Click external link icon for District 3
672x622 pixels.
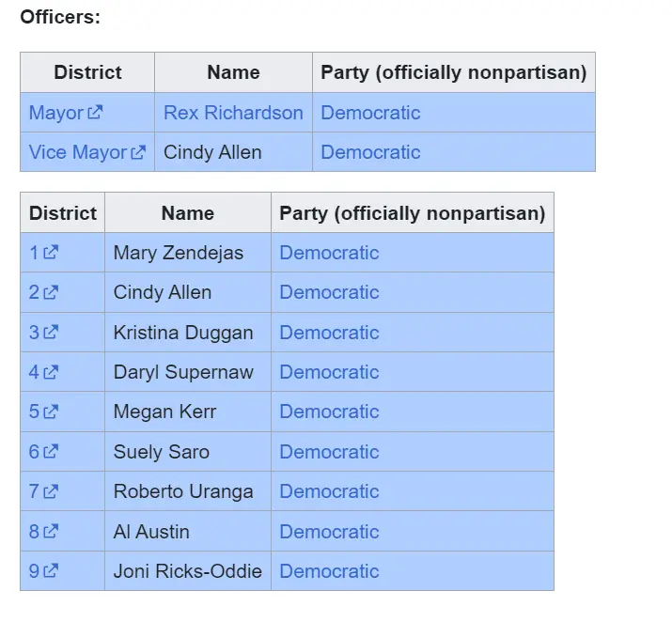pyautogui.click(x=51, y=333)
